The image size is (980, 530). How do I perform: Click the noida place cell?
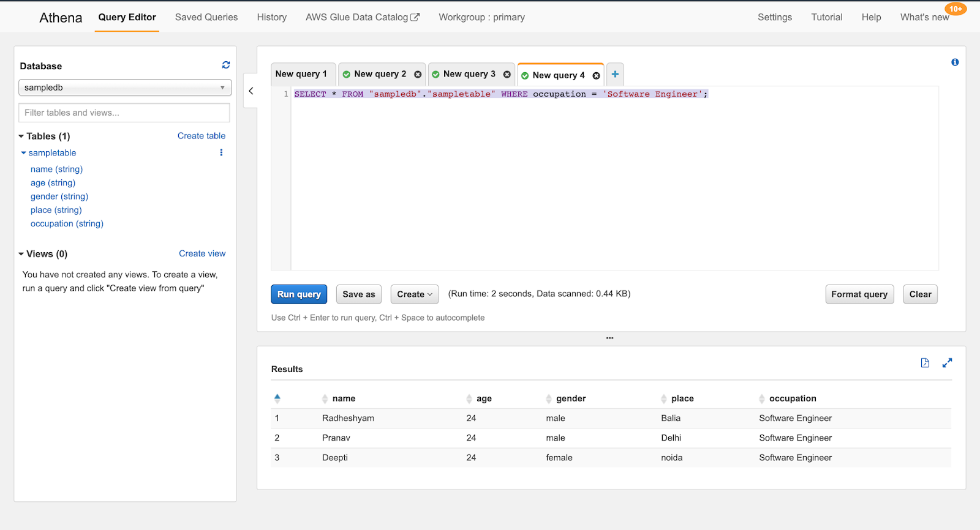click(672, 457)
